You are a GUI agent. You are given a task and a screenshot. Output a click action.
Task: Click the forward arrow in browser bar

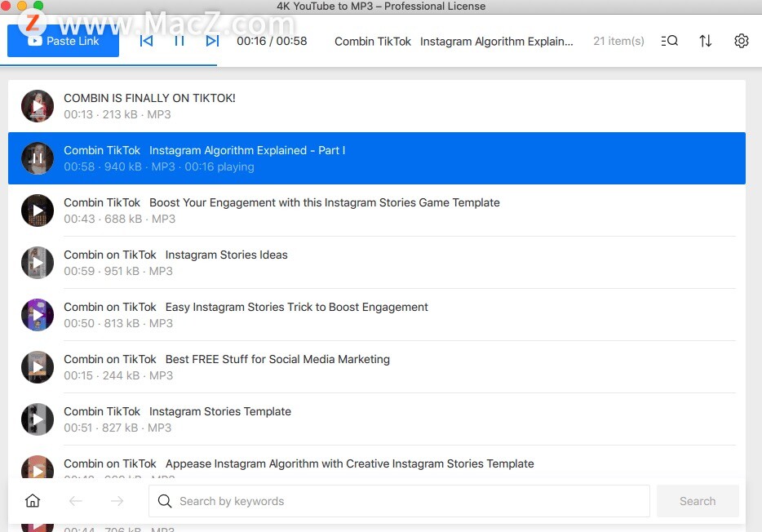click(x=117, y=500)
